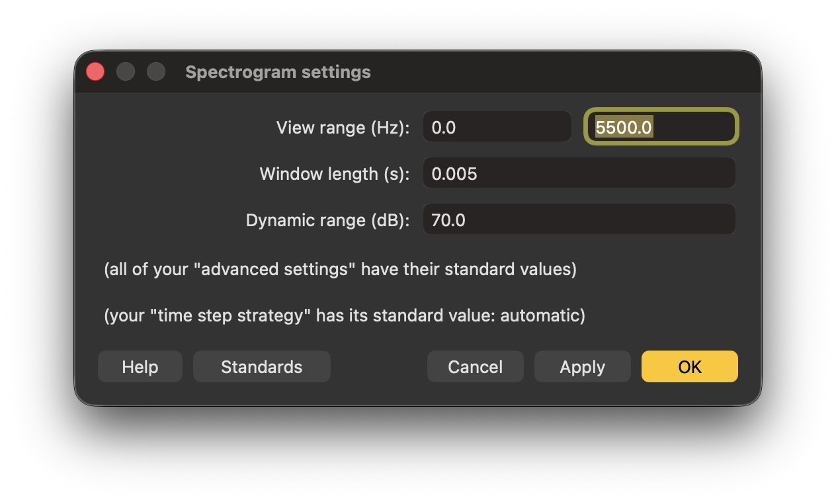Confirm settings with the OK button

point(689,367)
